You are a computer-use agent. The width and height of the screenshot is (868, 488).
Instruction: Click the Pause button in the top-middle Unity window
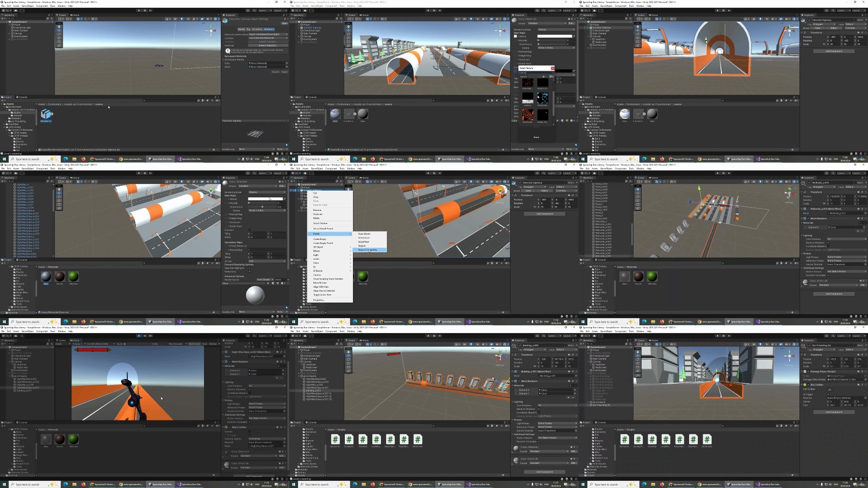click(434, 10)
